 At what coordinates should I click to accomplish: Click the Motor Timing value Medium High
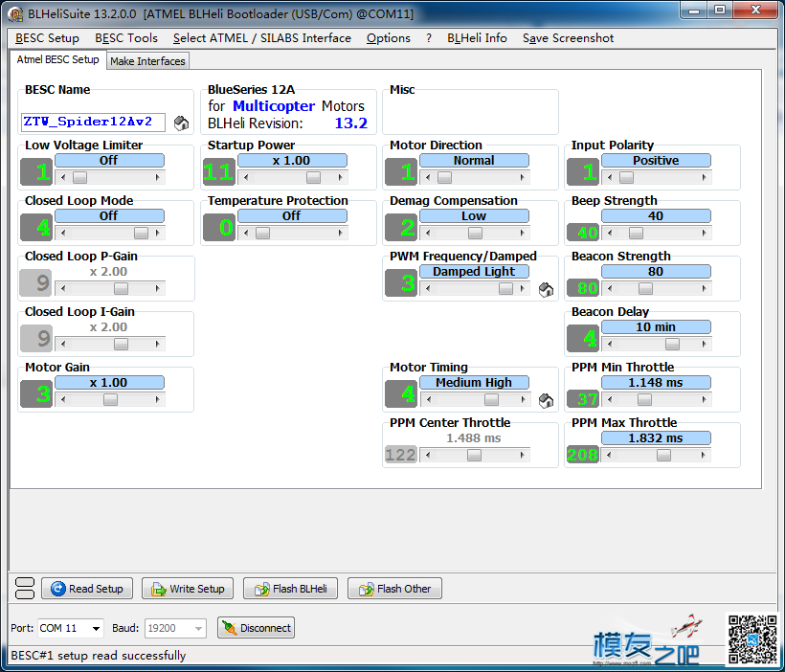click(x=474, y=383)
